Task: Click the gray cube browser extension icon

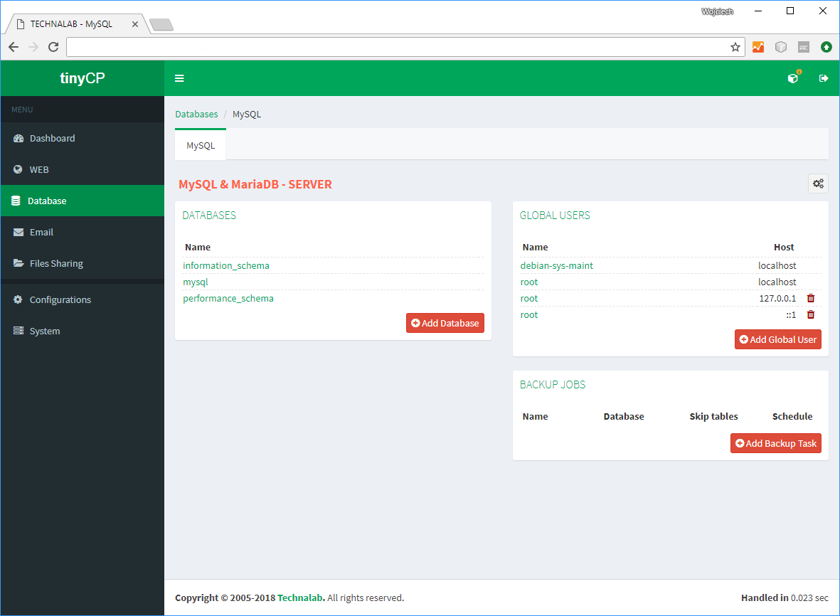Action: point(781,47)
